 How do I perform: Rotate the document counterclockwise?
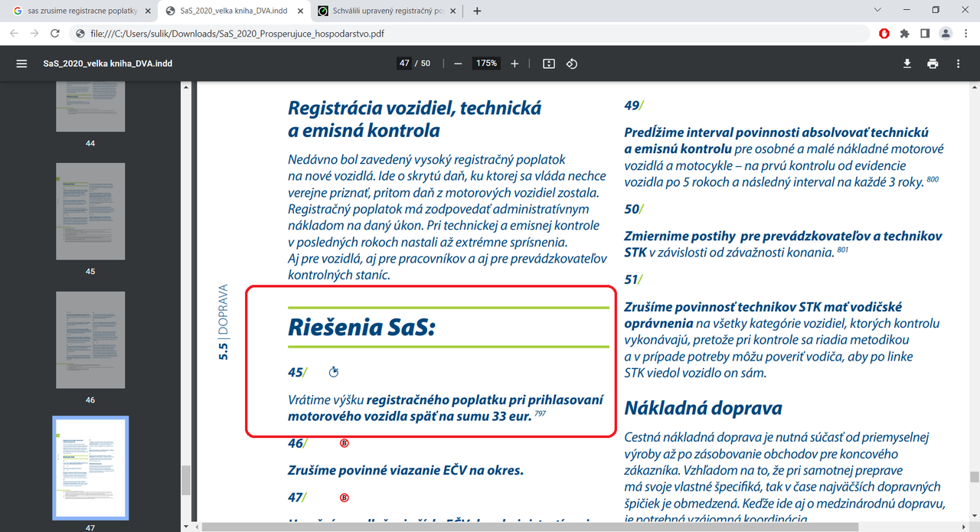click(x=571, y=64)
